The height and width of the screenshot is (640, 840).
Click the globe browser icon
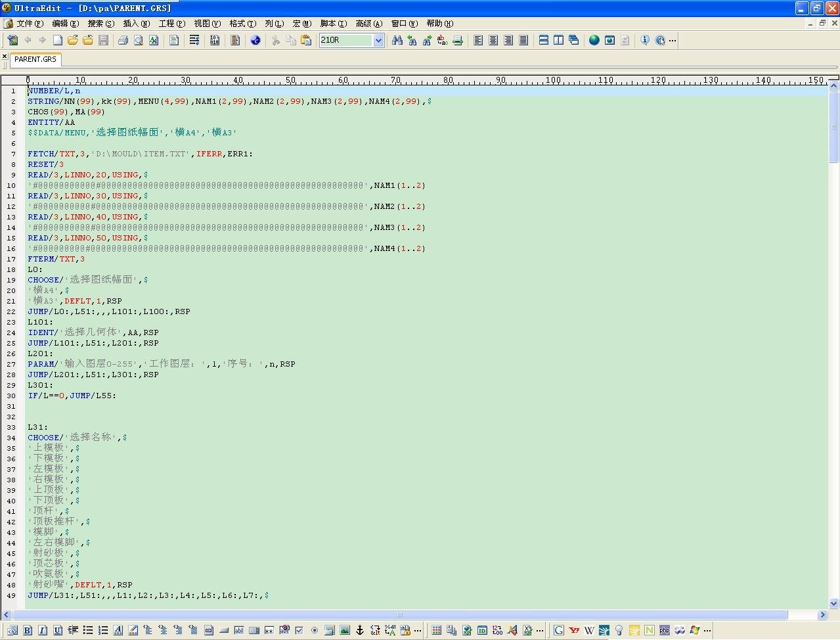coord(594,40)
